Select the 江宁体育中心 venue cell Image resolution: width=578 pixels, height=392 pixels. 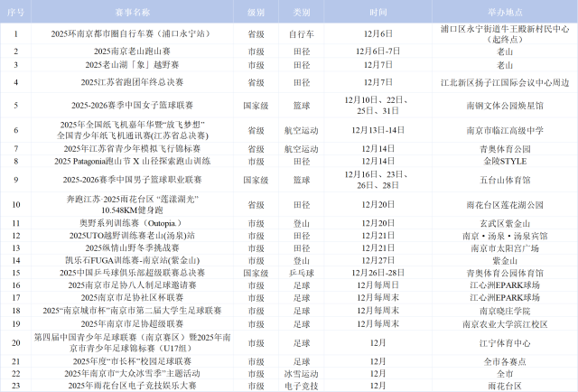(x=504, y=342)
